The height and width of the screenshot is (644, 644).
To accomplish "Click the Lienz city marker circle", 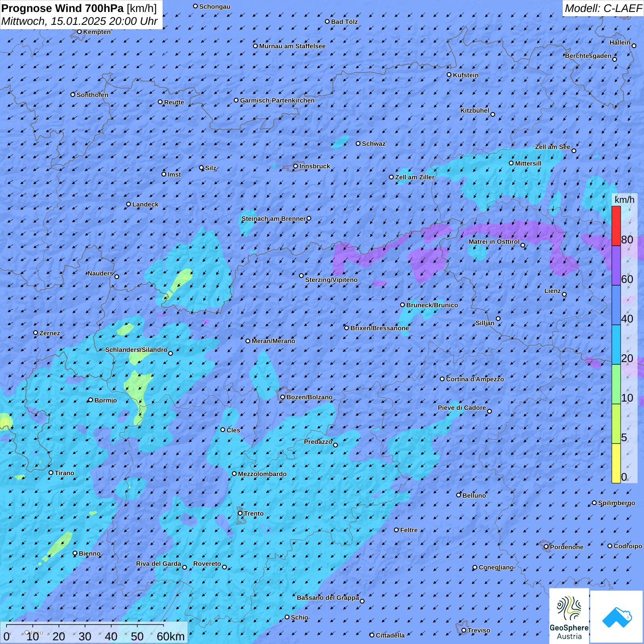I will click(x=564, y=294).
